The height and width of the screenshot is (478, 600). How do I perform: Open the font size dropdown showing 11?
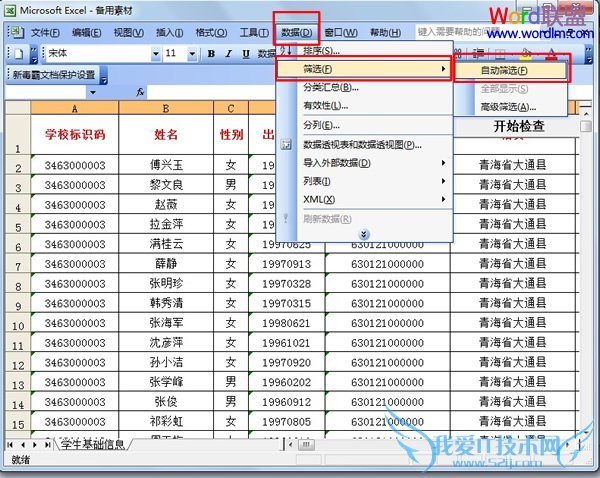pyautogui.click(x=192, y=54)
